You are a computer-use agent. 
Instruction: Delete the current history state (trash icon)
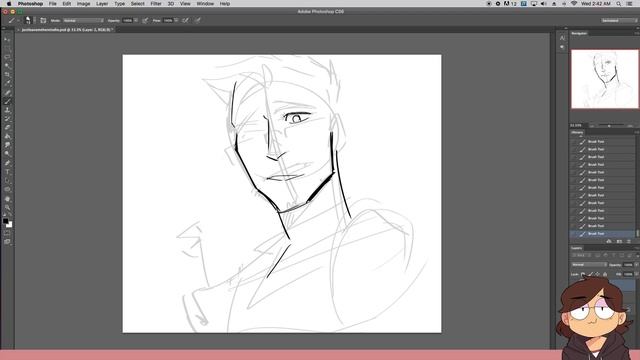click(629, 242)
